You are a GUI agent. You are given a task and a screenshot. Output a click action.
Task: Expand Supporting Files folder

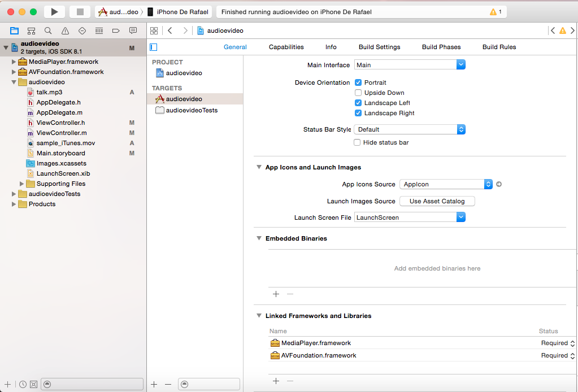click(x=21, y=184)
